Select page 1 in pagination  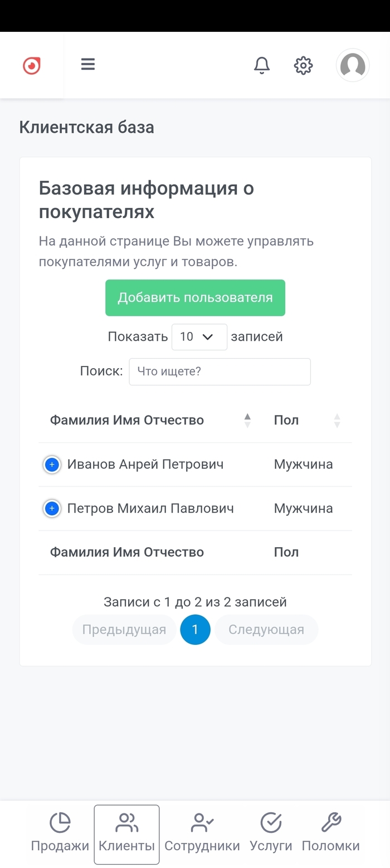click(195, 630)
